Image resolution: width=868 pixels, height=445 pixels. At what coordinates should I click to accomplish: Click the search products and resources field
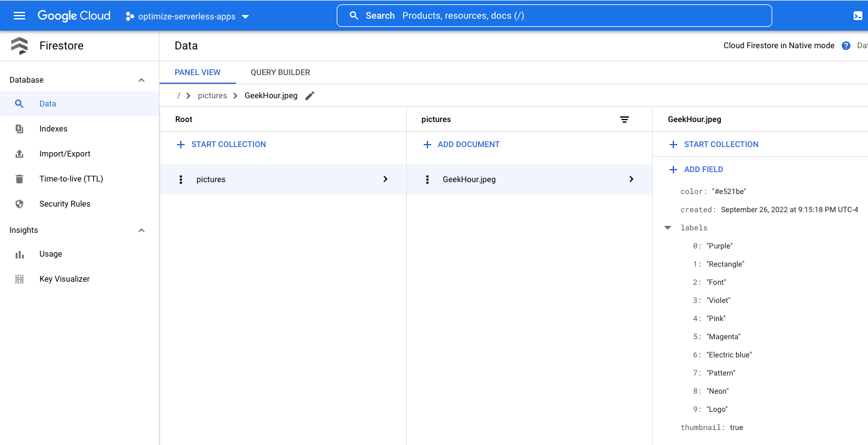(554, 16)
